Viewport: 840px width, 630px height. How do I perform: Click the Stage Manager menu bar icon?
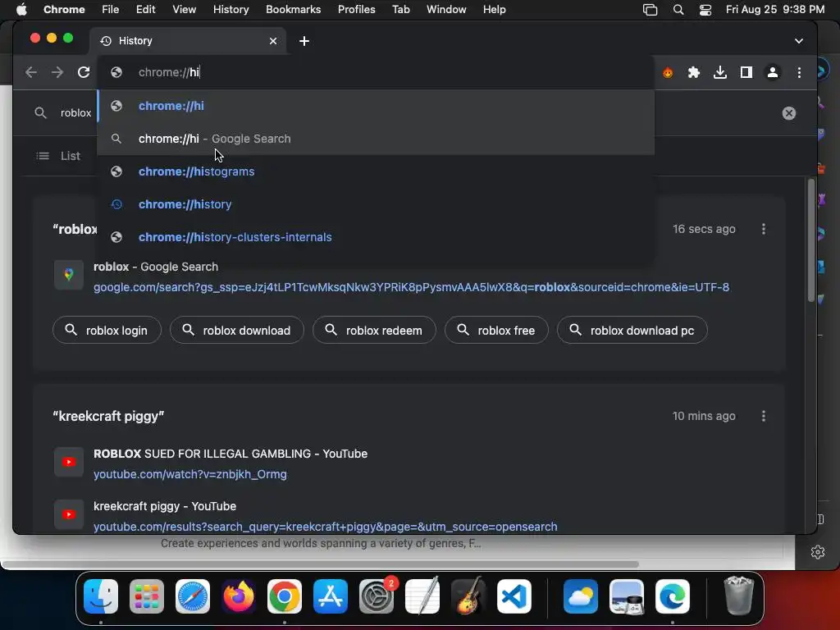[x=650, y=10]
